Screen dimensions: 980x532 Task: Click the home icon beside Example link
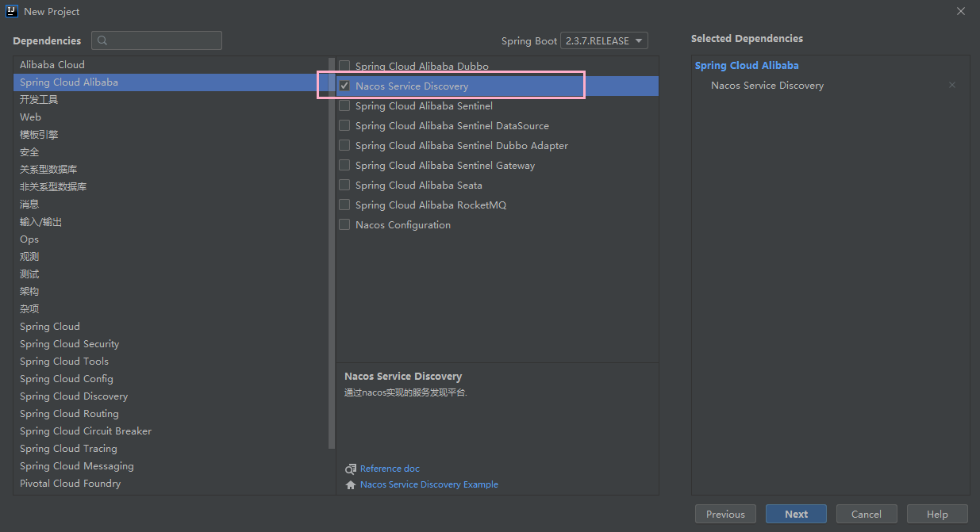(351, 484)
